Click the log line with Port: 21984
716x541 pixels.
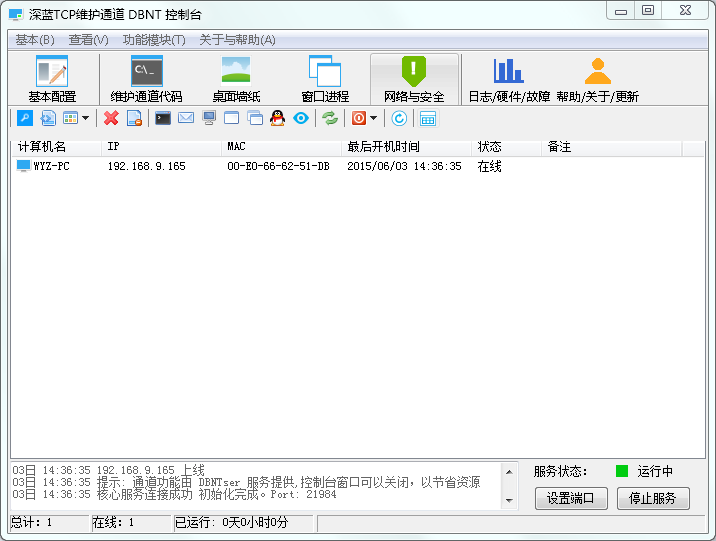click(x=174, y=494)
